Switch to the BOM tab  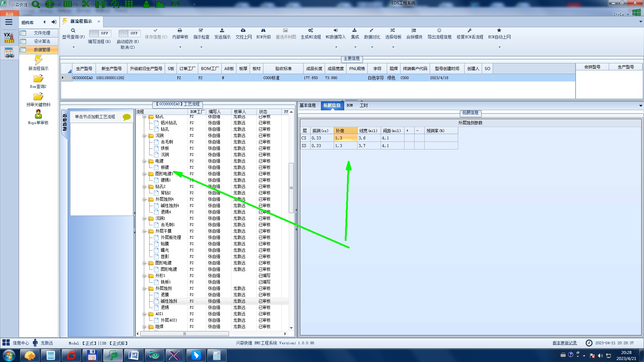tap(350, 105)
